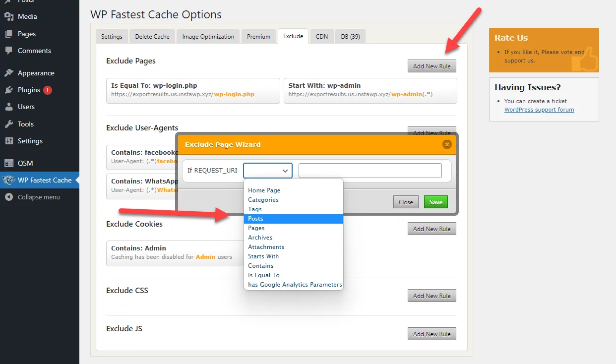Choose the Starts With option
Viewport: 616px width, 364px height.
click(x=294, y=256)
